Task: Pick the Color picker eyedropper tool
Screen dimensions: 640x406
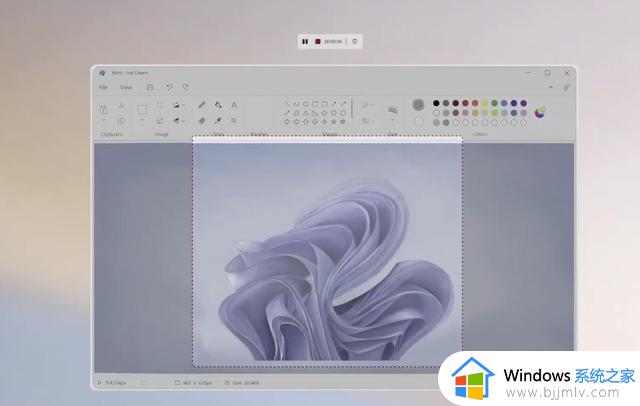Action: coord(218,120)
